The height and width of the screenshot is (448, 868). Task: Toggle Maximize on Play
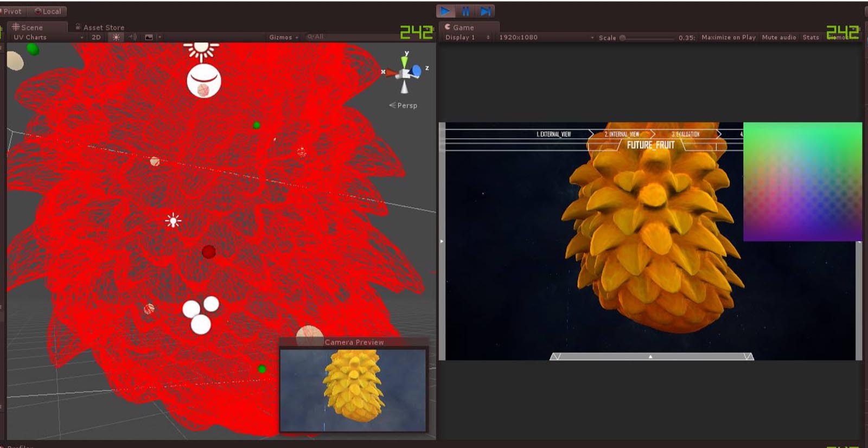[x=728, y=37]
